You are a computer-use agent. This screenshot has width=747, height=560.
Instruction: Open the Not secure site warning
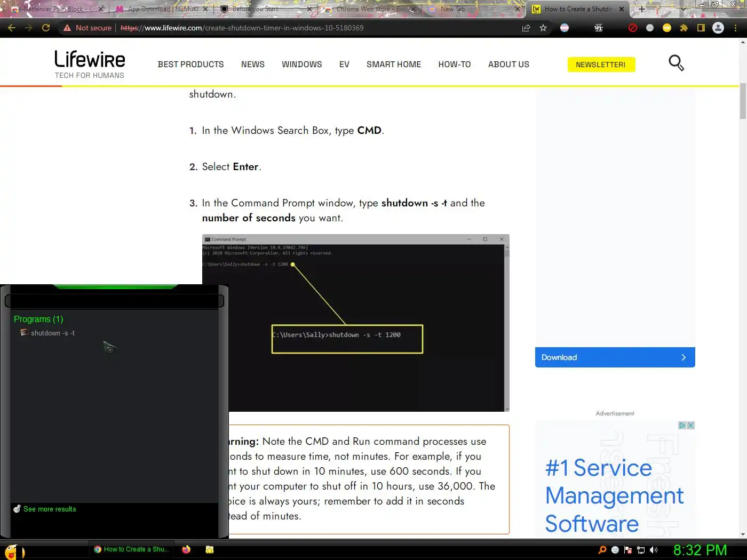coord(88,28)
